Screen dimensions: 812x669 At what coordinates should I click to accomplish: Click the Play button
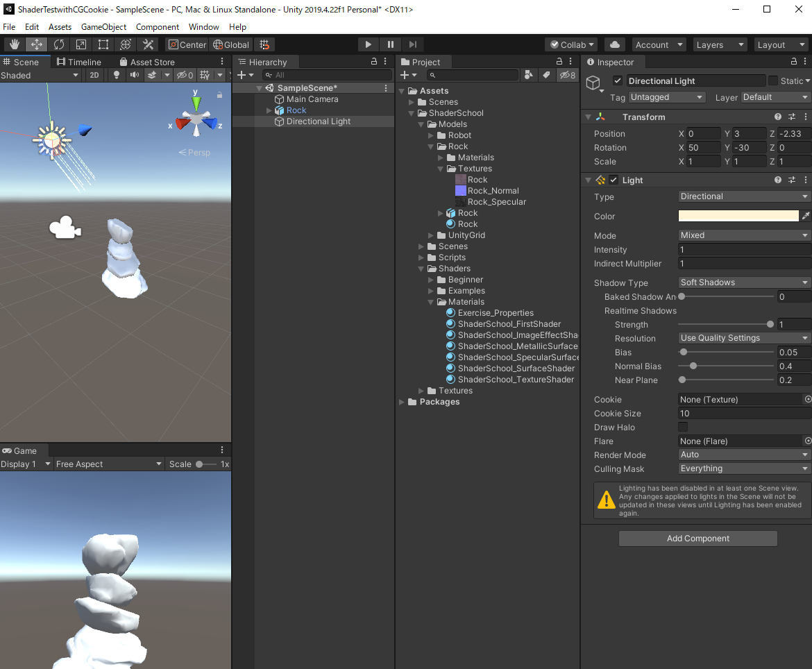[369, 44]
